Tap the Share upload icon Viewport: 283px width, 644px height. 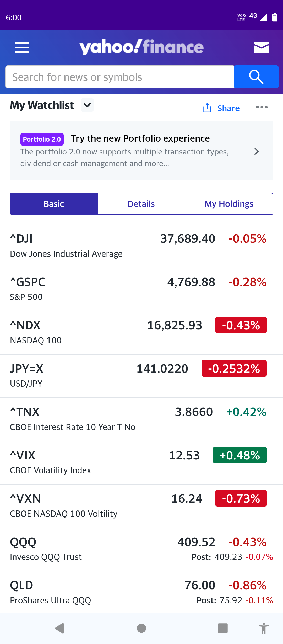[207, 108]
